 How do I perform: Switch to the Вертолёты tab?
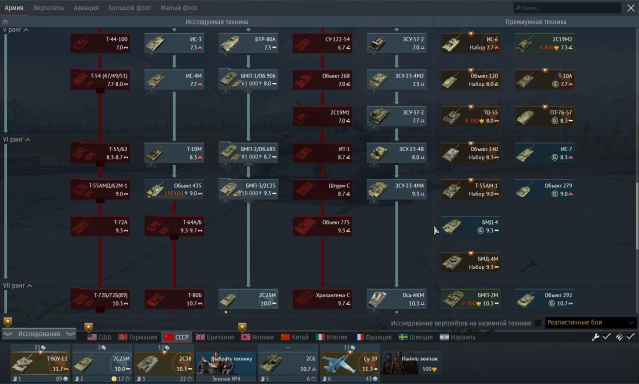point(48,8)
